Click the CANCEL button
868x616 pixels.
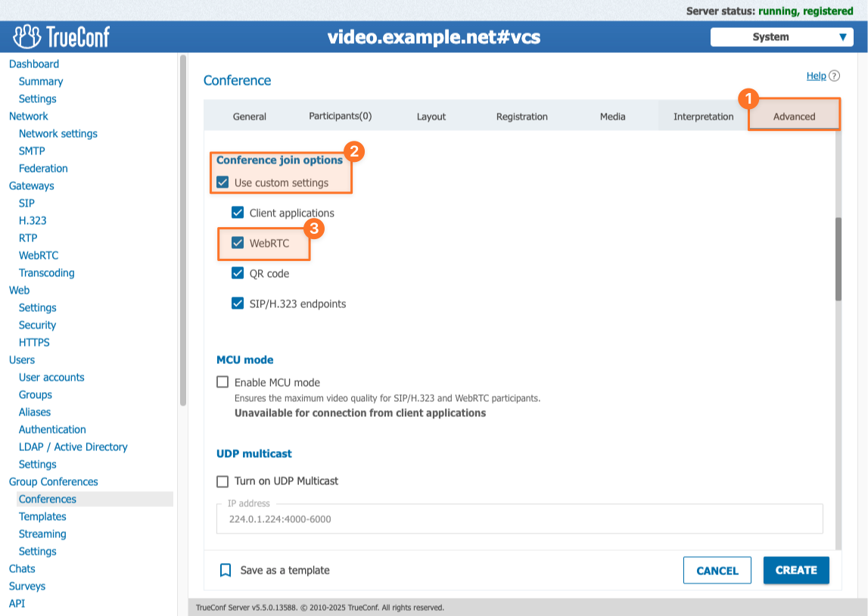(717, 570)
